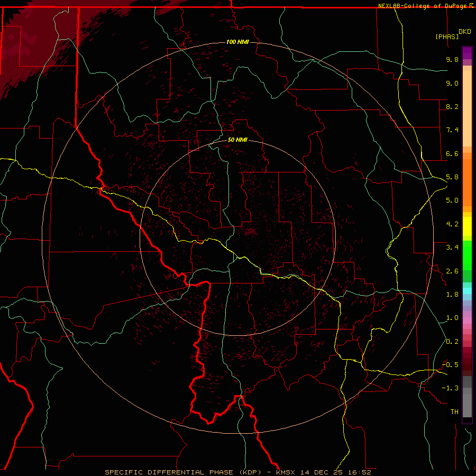This screenshot has width=476, height=476.
Task: Click the 1.8 legend value
Action: (452, 295)
